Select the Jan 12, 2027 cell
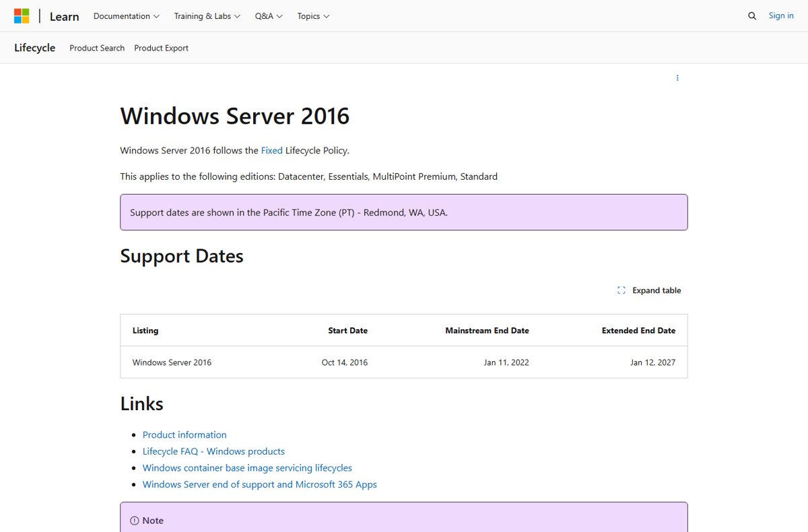 [x=652, y=362]
